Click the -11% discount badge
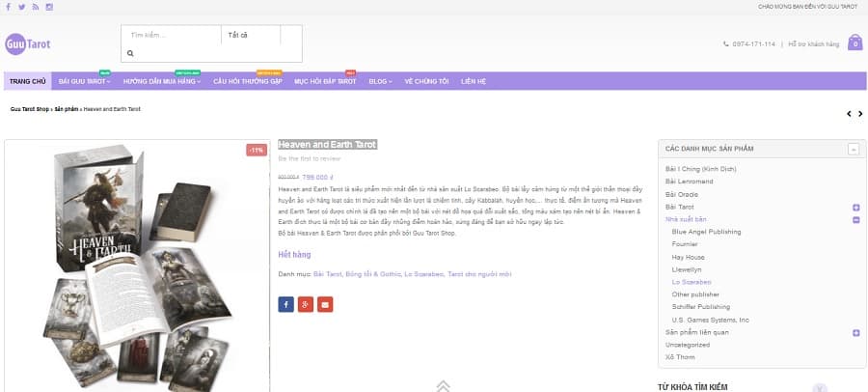Viewport: 868px width, 392px height. coord(257,150)
